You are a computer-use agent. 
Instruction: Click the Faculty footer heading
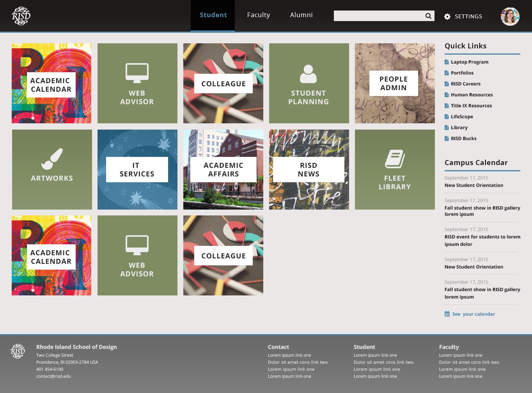449,347
